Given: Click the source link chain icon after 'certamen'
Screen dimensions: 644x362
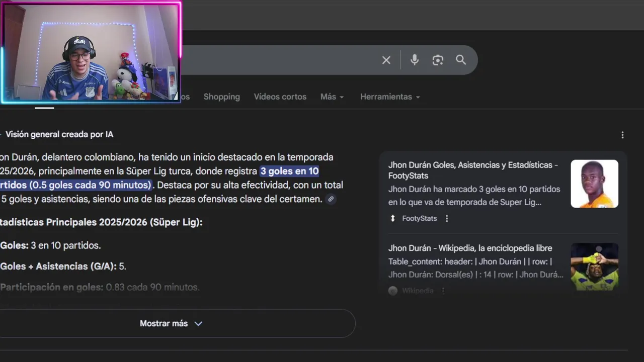Looking at the screenshot, I should (x=331, y=199).
